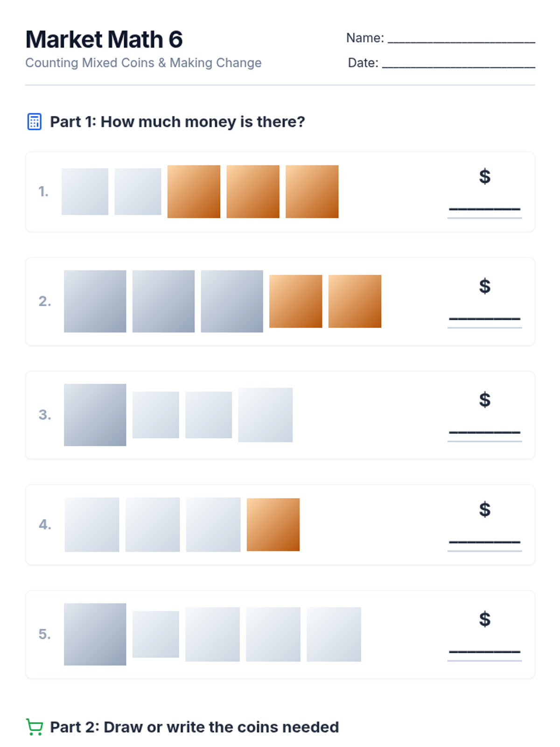Screen dimensions: 560x747
Task: Click the shopping cart icon beside Part 2
Action: click(34, 727)
